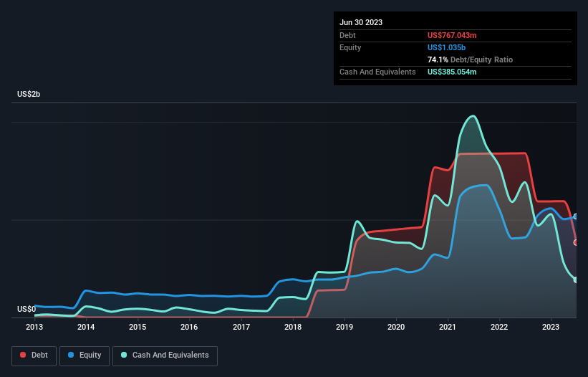The image size is (588, 377).
Task: Click the blue Equity endpoint marker
Action: (x=576, y=216)
